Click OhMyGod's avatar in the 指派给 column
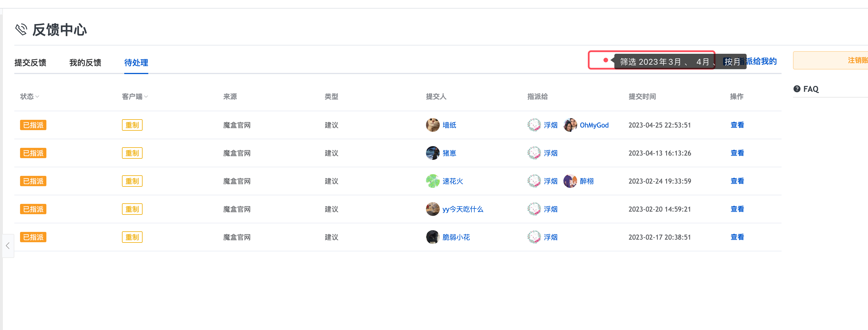 coord(571,125)
